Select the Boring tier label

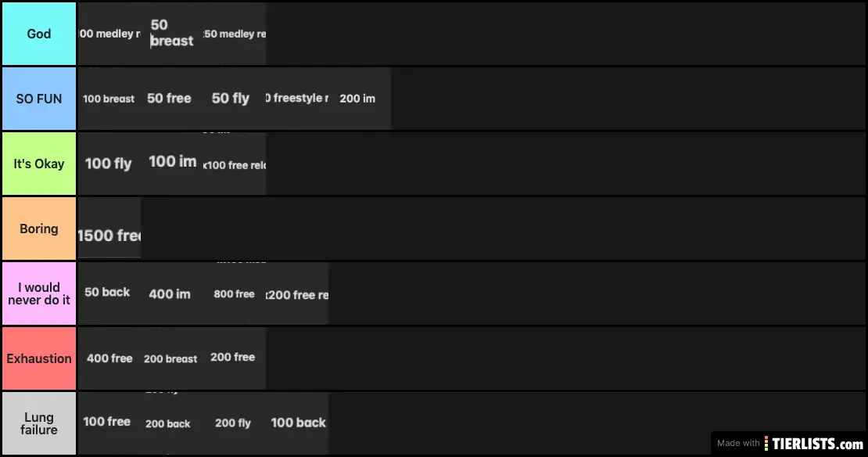pyautogui.click(x=39, y=228)
